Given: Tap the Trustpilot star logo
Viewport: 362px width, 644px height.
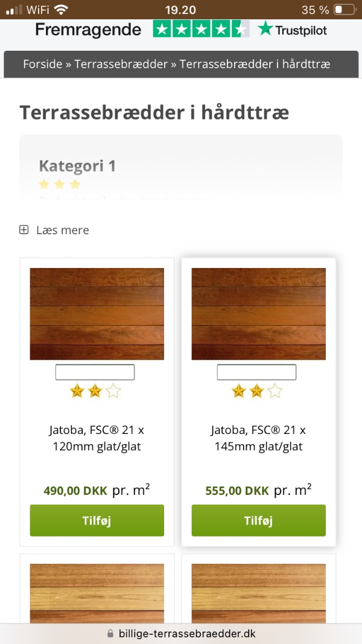Looking at the screenshot, I should 265,29.
